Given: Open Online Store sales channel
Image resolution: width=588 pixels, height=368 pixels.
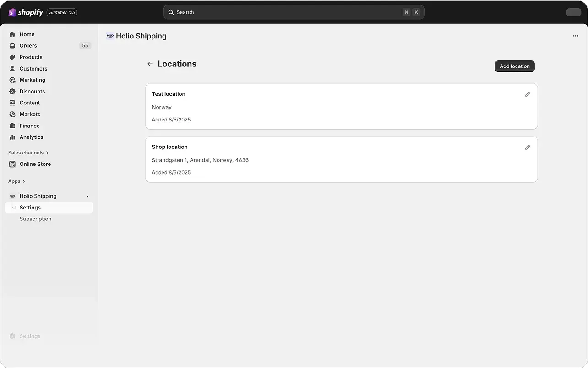Looking at the screenshot, I should pos(35,164).
